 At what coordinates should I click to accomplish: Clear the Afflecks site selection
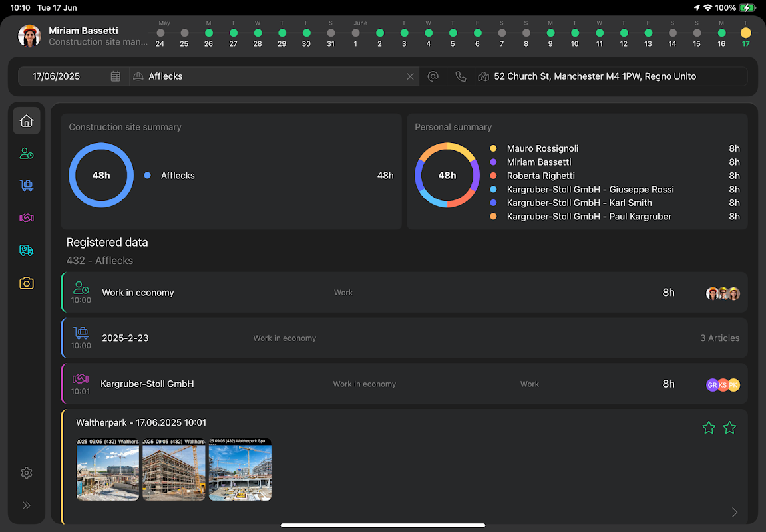tap(410, 76)
